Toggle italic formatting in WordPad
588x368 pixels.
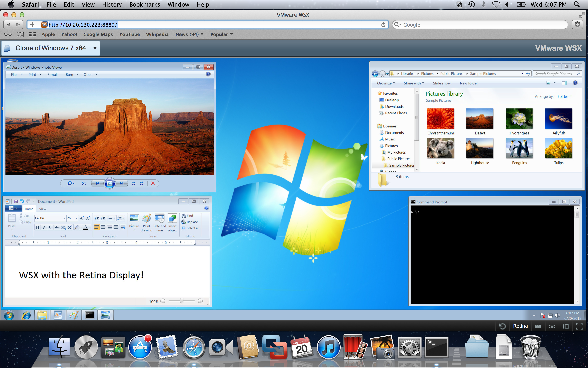44,227
